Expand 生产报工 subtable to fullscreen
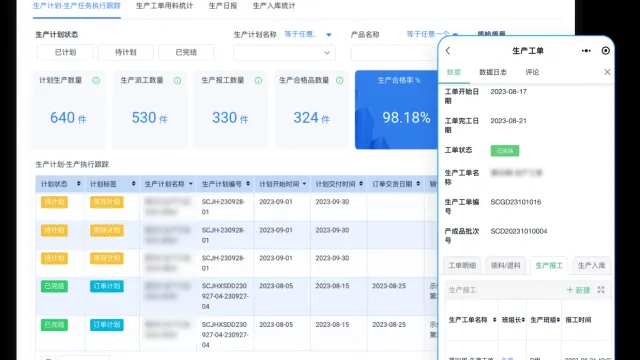640x360 pixels. (x=601, y=290)
